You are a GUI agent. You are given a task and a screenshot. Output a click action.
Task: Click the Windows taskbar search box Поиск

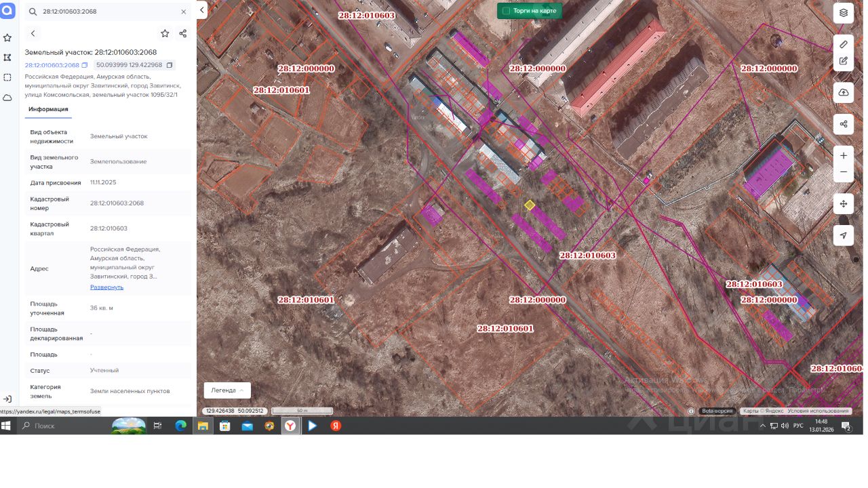[62, 426]
